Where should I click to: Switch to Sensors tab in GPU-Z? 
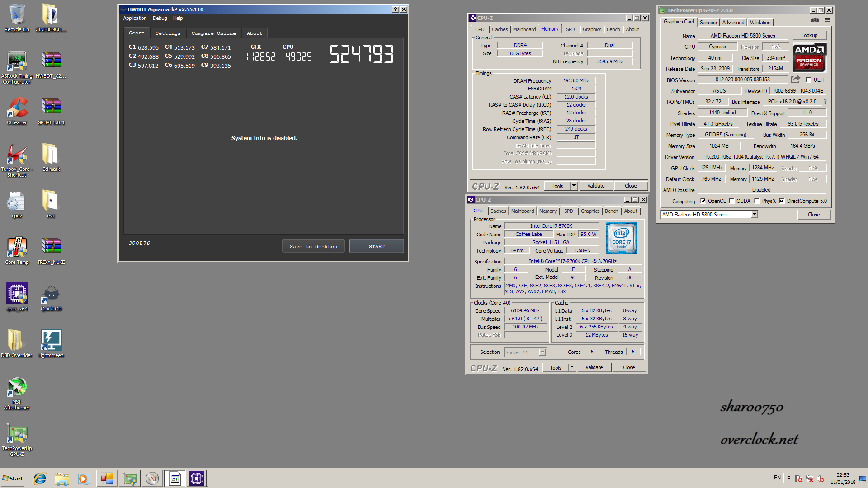(708, 23)
